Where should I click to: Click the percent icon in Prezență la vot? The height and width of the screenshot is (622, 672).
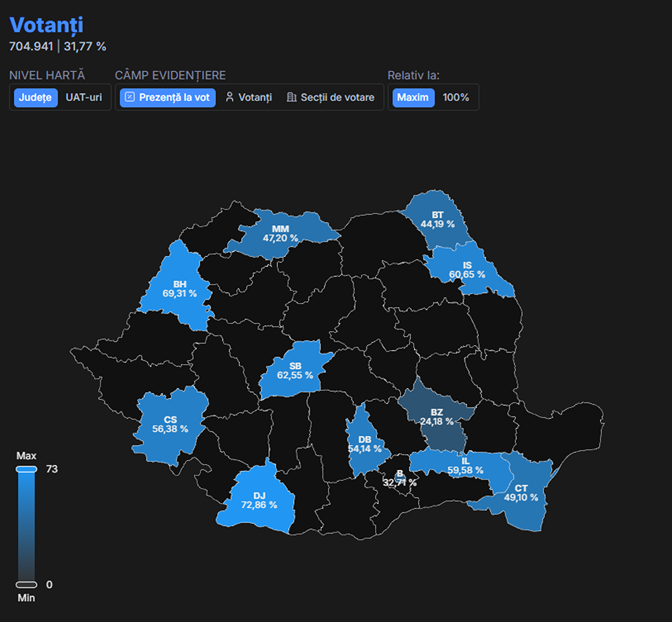(x=130, y=97)
